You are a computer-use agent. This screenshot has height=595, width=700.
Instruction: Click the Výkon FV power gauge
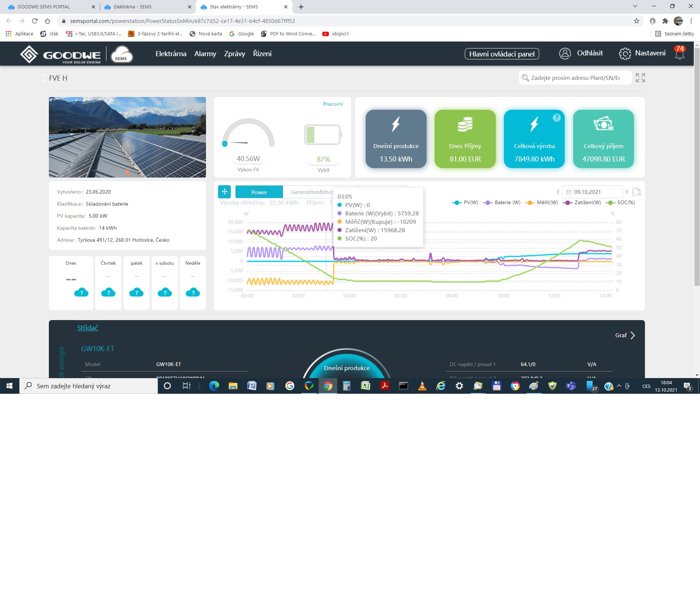248,134
